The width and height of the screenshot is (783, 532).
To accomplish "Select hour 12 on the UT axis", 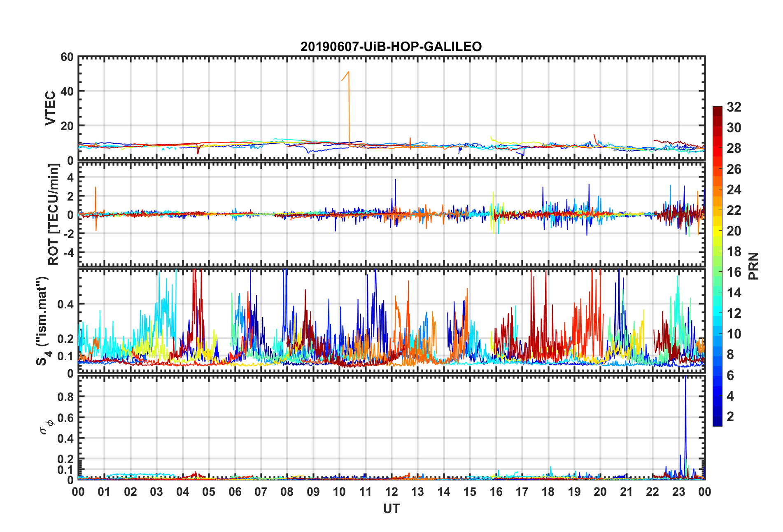I will [x=391, y=492].
